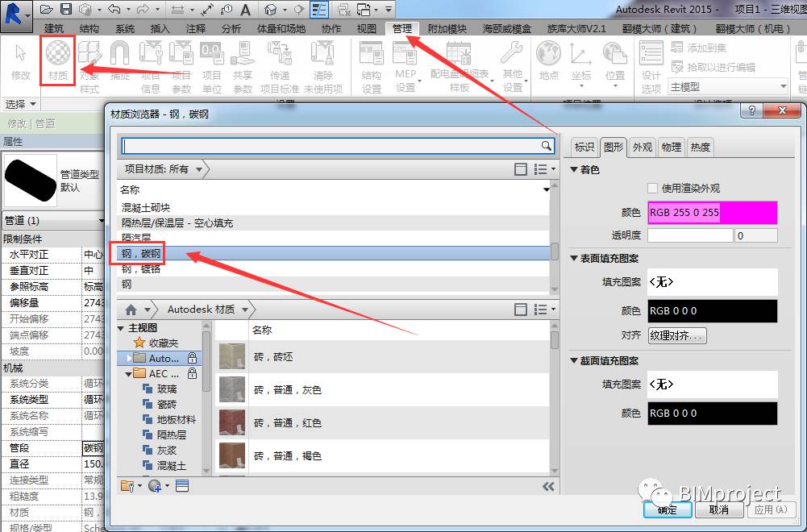The image size is (807, 532).
Task: Click the surface 填充图案 <无> field
Action: coord(713,281)
